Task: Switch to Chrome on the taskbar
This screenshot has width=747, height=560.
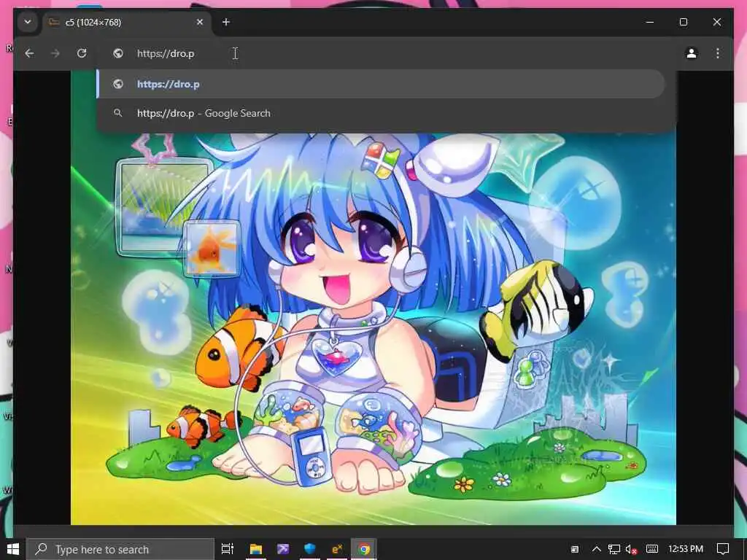Action: pyautogui.click(x=365, y=550)
